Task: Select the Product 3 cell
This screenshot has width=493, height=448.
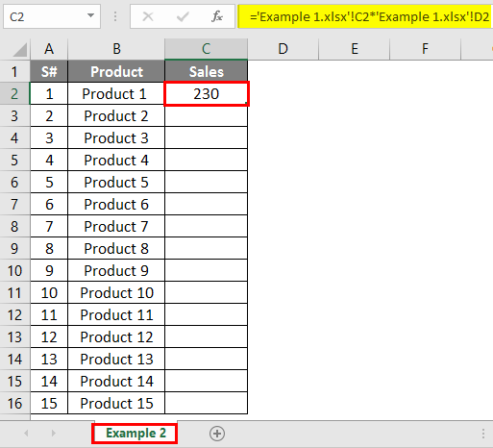Action: coord(116,137)
